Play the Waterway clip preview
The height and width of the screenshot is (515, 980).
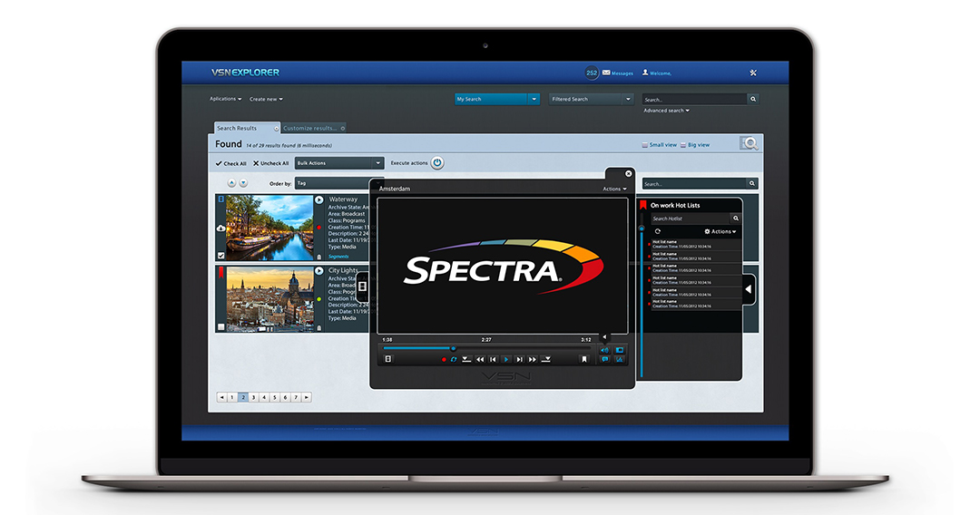pos(319,199)
